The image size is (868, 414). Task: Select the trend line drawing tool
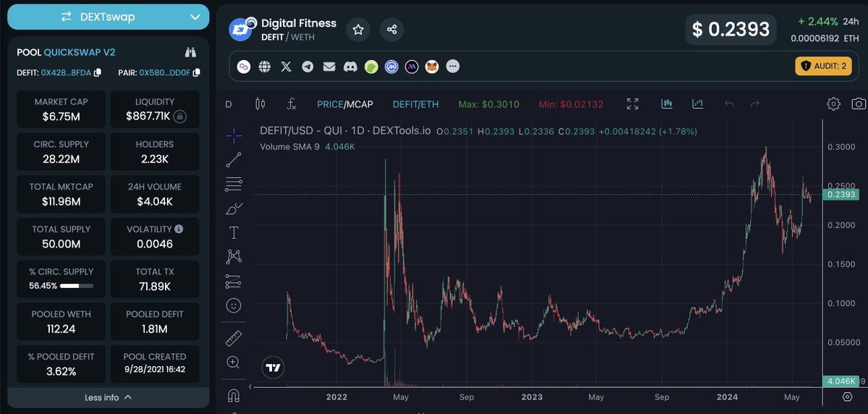(x=234, y=160)
